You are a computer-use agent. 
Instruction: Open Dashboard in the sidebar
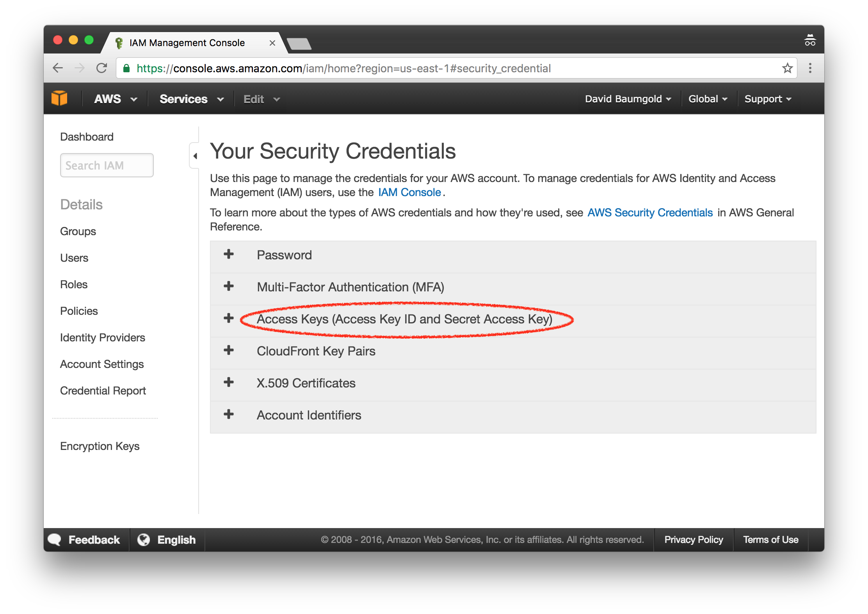pos(87,137)
